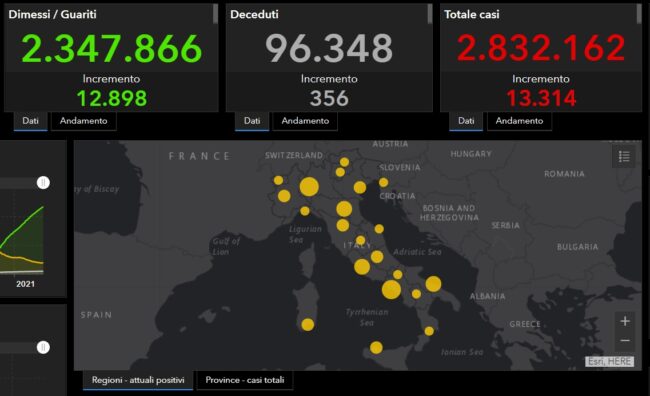Open Esri, HERE attribution link
The height and width of the screenshot is (396, 650).
(x=610, y=362)
